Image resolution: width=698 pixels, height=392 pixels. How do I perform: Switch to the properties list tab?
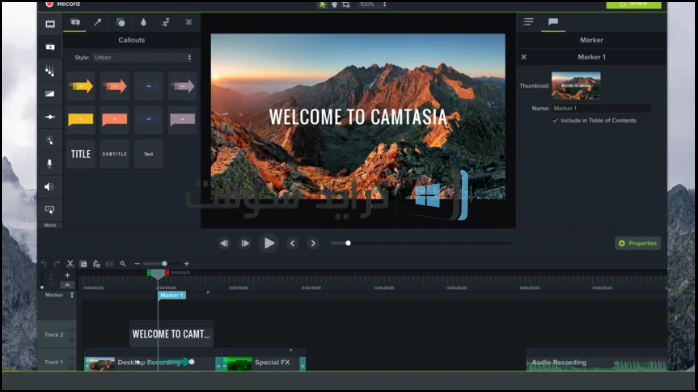click(x=528, y=22)
